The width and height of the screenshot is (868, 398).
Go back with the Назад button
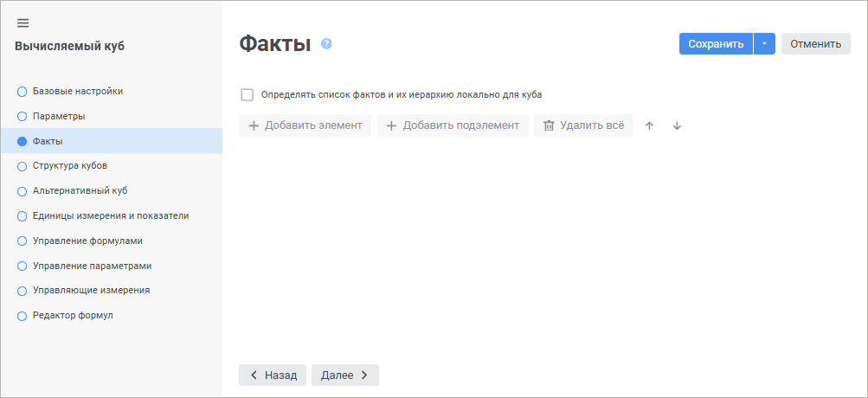point(273,375)
